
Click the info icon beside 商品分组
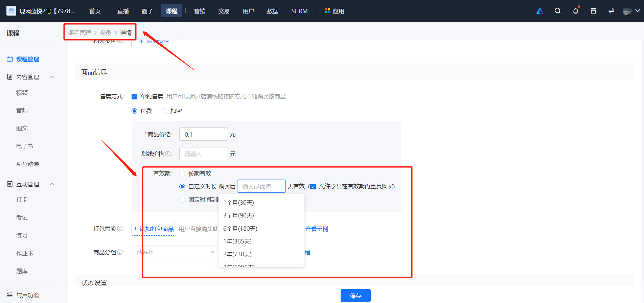tap(119, 252)
